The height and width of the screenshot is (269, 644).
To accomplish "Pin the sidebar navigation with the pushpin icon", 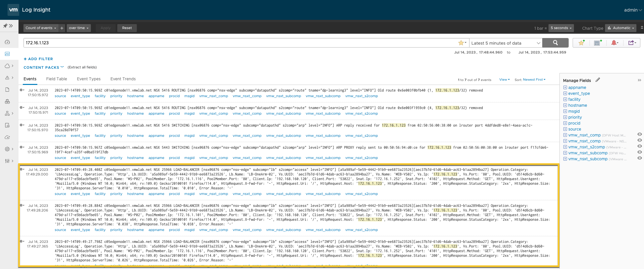I will (x=5, y=25).
